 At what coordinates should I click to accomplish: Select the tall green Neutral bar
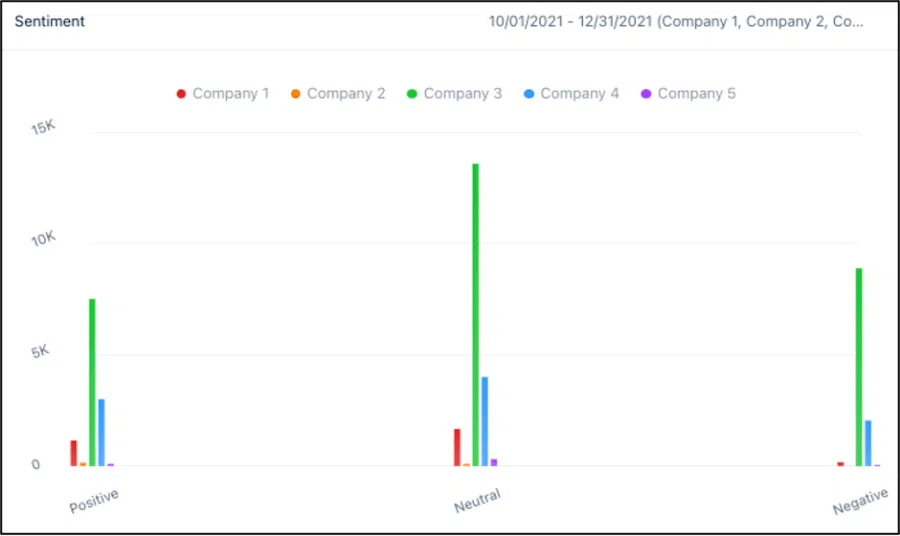(x=476, y=314)
